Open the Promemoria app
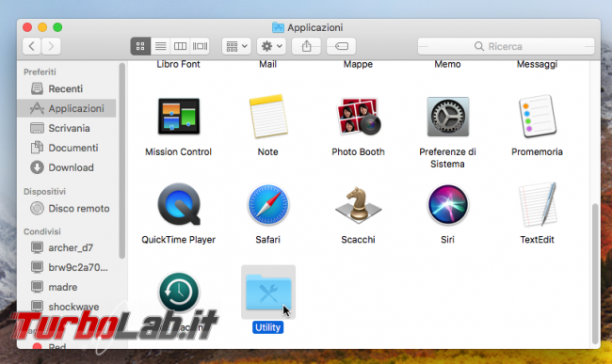This screenshot has width=612, height=364. 537,116
